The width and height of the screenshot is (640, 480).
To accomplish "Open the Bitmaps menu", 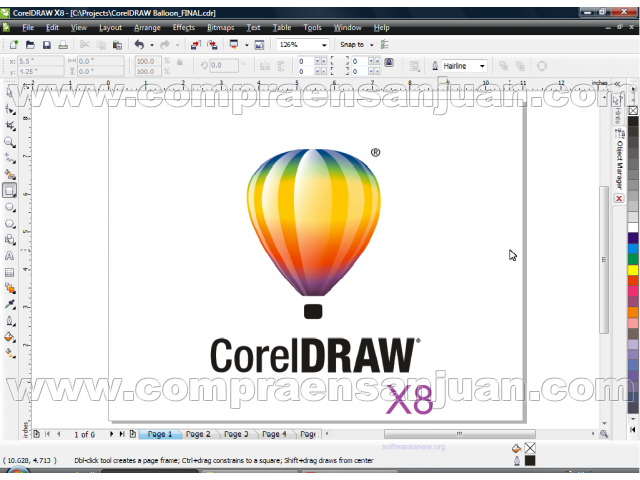I will [220, 28].
